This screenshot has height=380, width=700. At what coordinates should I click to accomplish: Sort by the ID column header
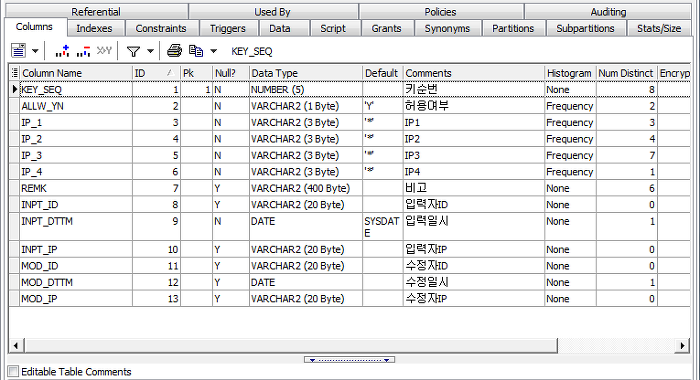coord(156,73)
